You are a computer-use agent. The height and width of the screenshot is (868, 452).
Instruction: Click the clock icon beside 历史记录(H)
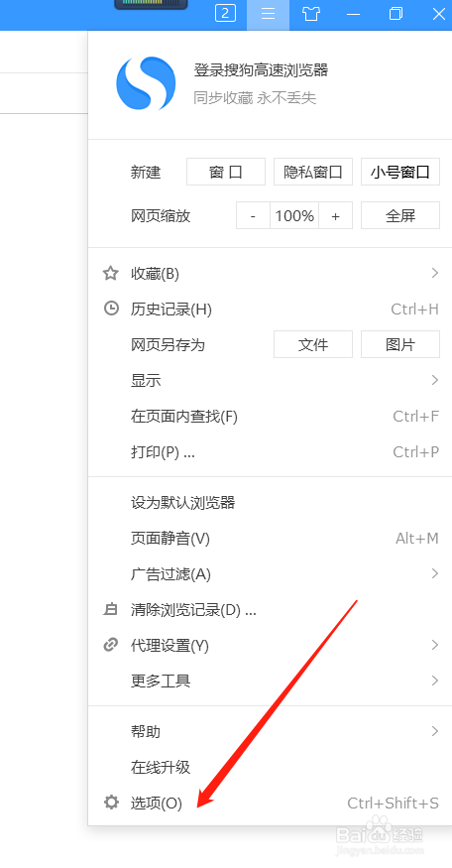(111, 309)
